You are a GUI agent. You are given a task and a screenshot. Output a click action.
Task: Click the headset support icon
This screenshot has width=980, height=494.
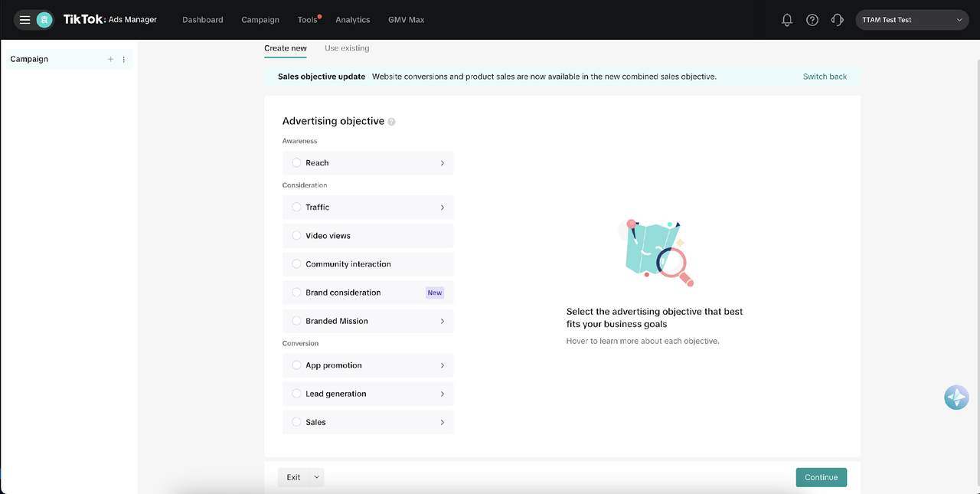(x=838, y=20)
